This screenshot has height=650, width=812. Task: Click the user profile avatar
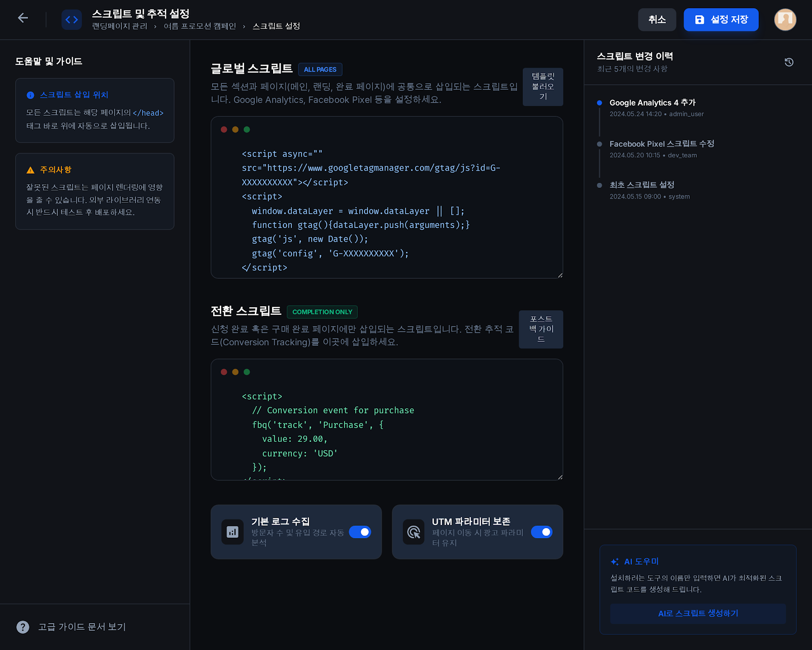pos(785,20)
